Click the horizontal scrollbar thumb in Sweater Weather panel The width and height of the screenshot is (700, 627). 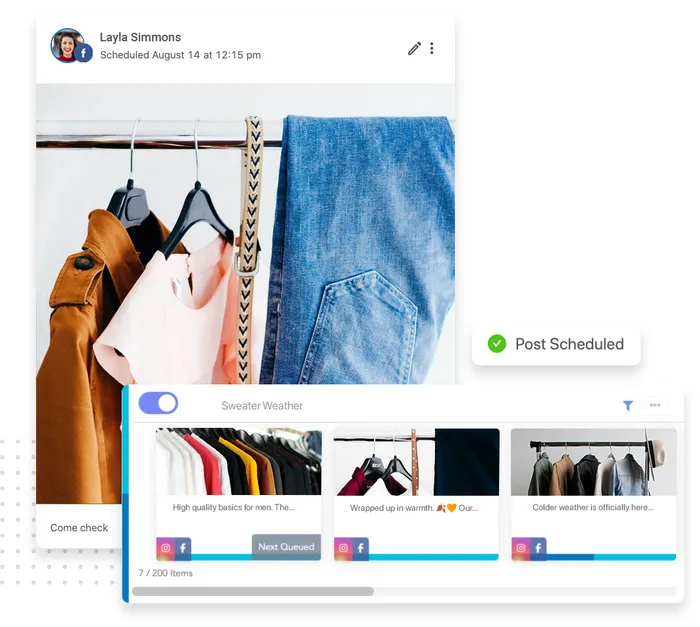pyautogui.click(x=253, y=591)
